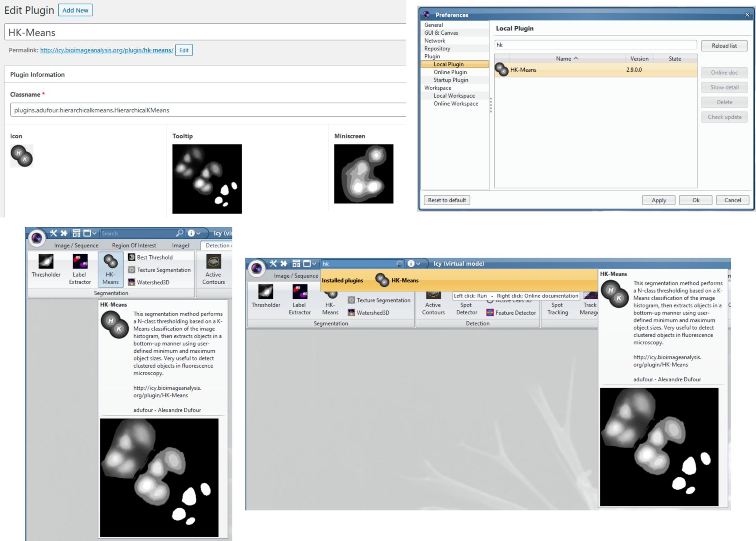Open Image / Sequence tab beside Region Of Interest
This screenshot has height=541, width=756.
tap(76, 245)
